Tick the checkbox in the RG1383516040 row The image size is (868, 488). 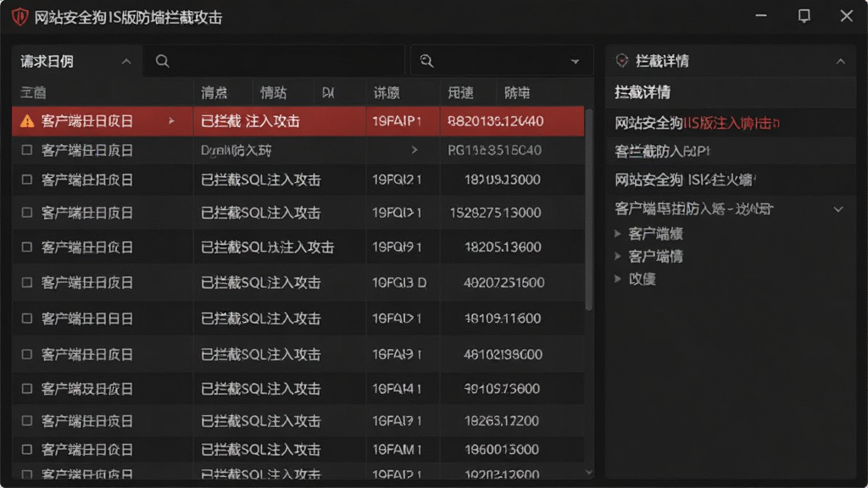[26, 150]
